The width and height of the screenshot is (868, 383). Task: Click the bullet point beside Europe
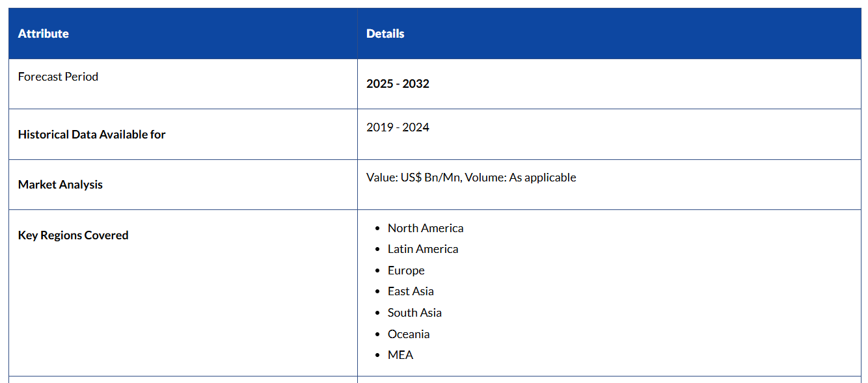pos(377,271)
